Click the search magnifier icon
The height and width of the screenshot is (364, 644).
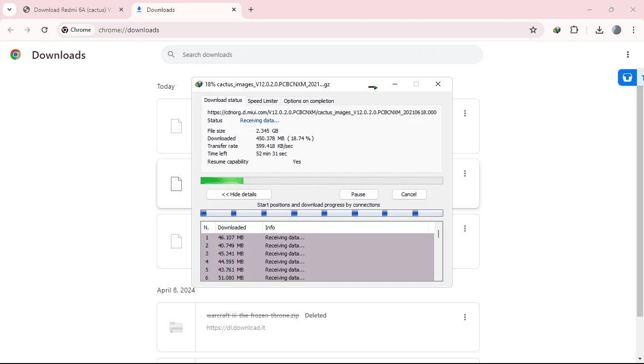[x=171, y=55]
